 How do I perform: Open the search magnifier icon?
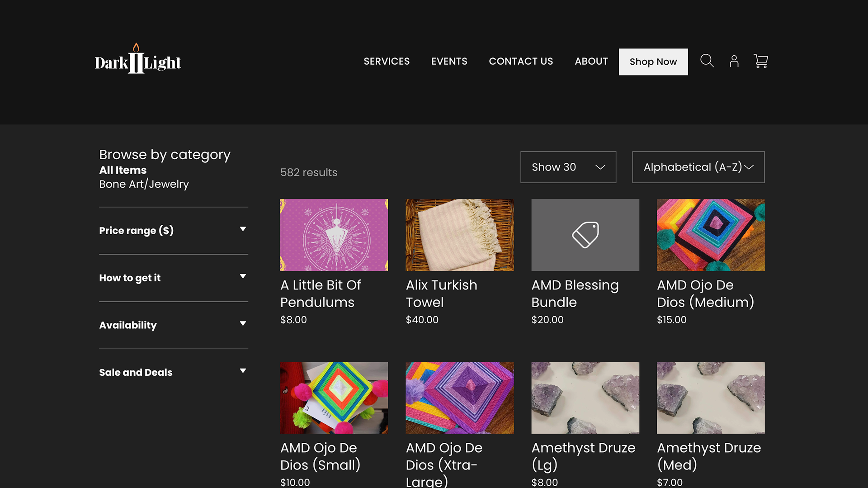pos(707,61)
